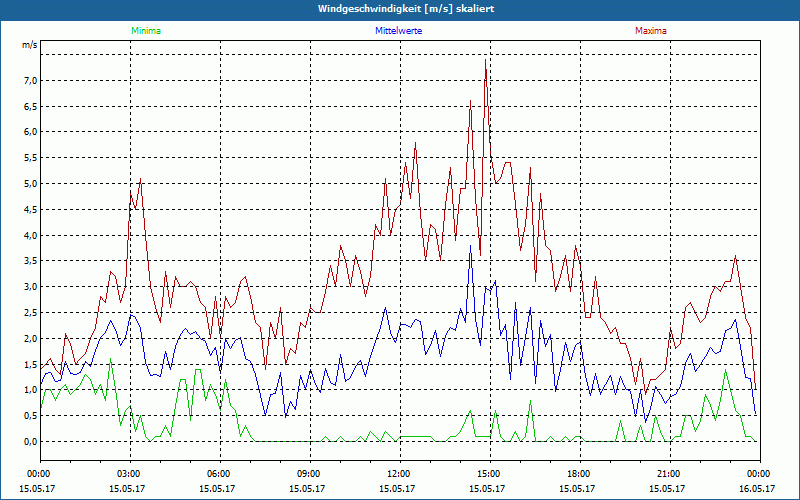The height and width of the screenshot is (500, 800).
Task: Click the red Maxima peak above 7,0
Action: [x=485, y=60]
